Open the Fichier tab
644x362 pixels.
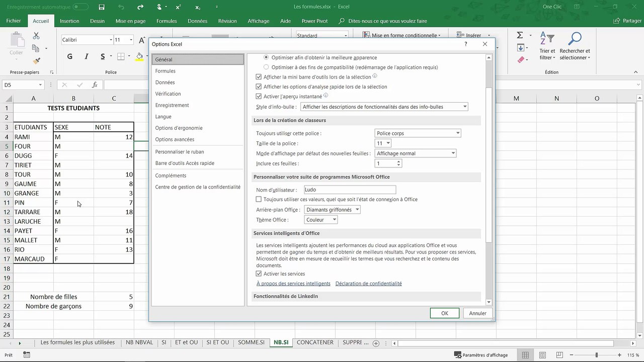tap(14, 21)
